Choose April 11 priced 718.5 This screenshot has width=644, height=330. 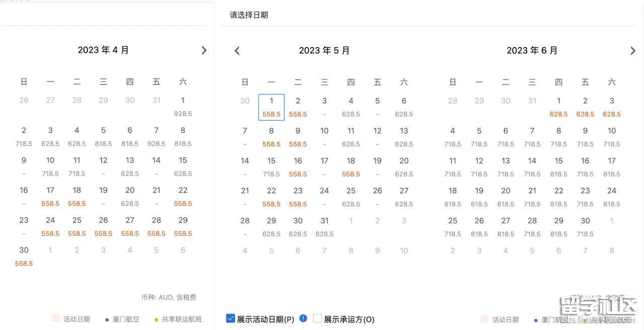tap(76, 167)
